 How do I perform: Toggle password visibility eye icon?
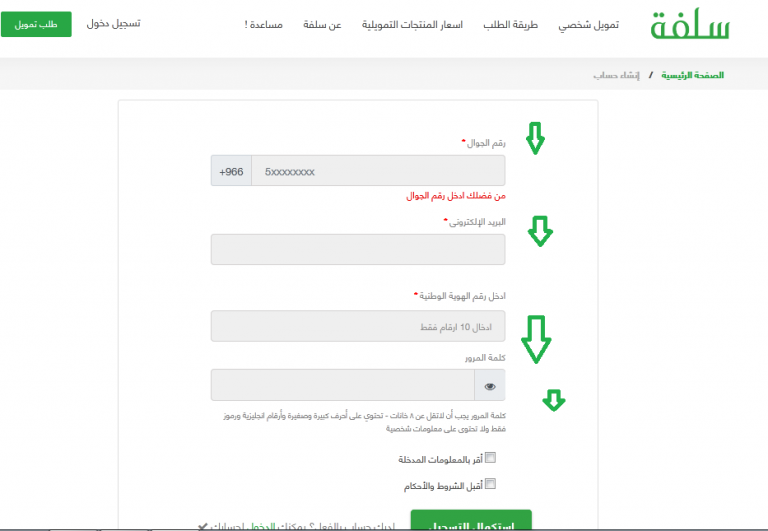tap(490, 386)
